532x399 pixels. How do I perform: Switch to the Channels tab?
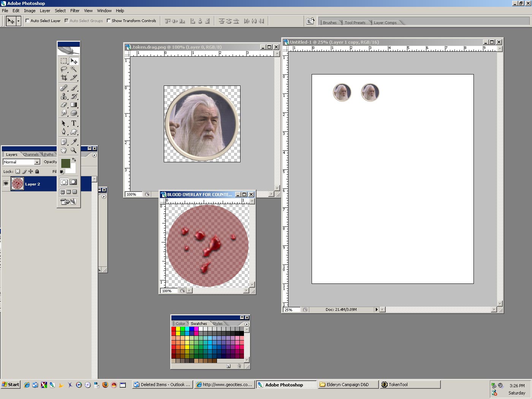point(31,155)
